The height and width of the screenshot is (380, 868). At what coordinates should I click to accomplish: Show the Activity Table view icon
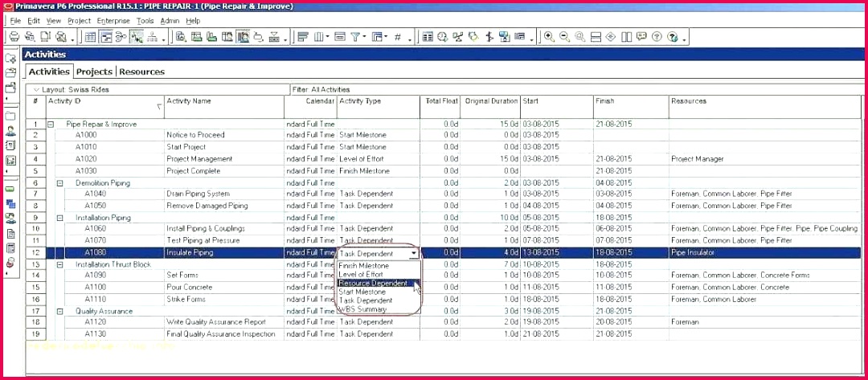point(90,37)
